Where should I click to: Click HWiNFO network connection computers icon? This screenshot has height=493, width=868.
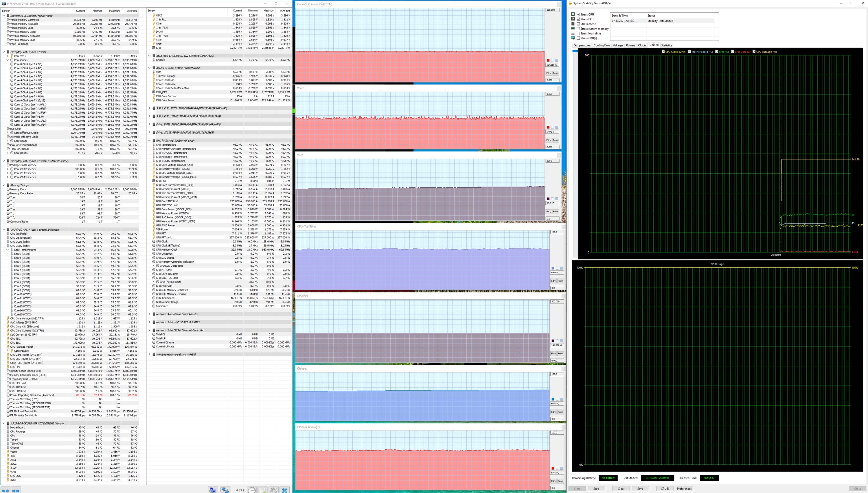tap(225, 490)
